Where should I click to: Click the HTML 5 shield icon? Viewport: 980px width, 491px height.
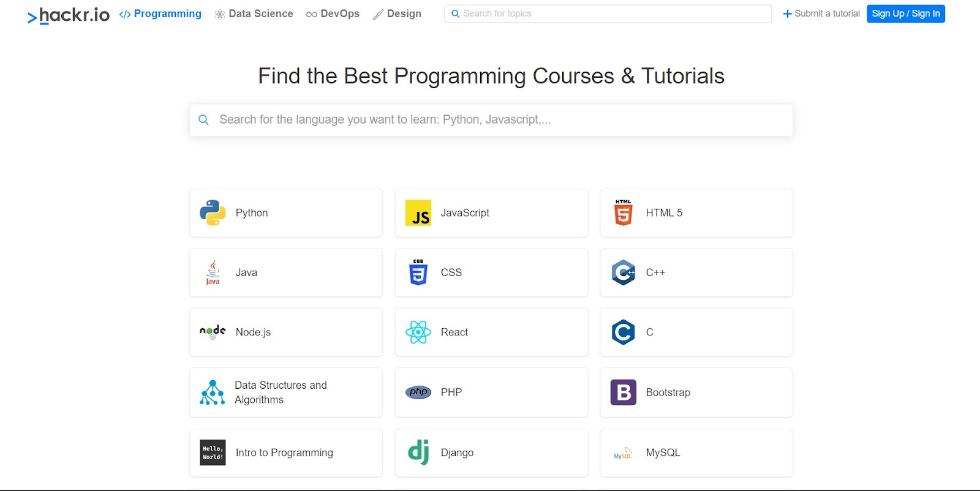623,212
